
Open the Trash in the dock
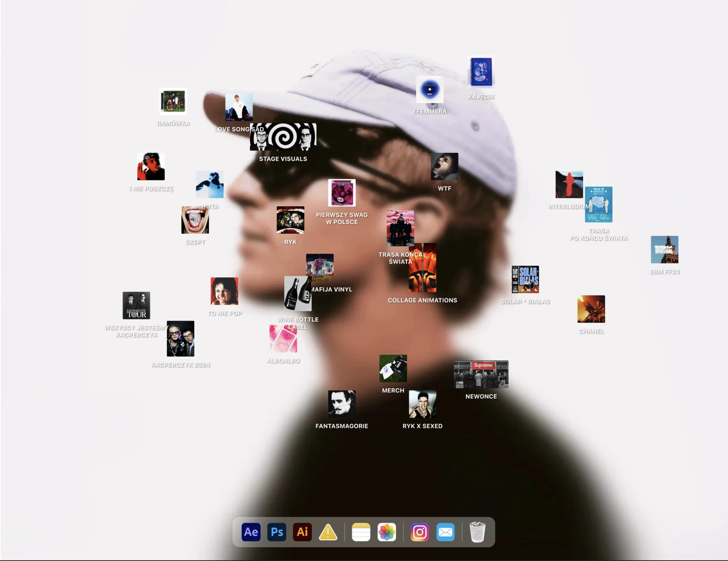478,532
